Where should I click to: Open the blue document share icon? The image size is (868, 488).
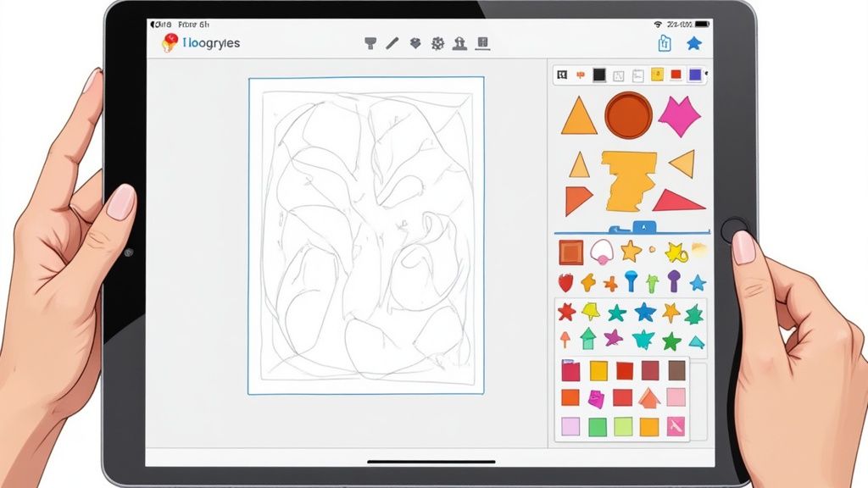(665, 43)
